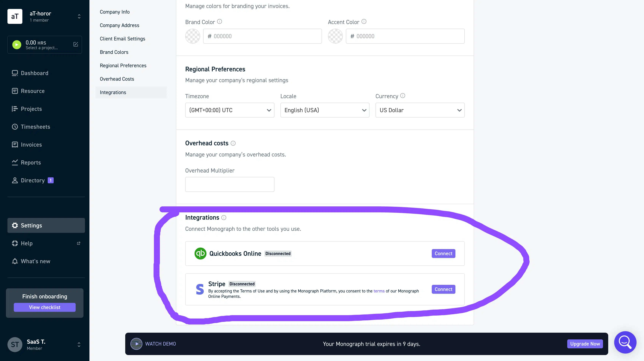This screenshot has height=361, width=644.
Task: Connect Quickbooks Online integration
Action: click(x=443, y=254)
